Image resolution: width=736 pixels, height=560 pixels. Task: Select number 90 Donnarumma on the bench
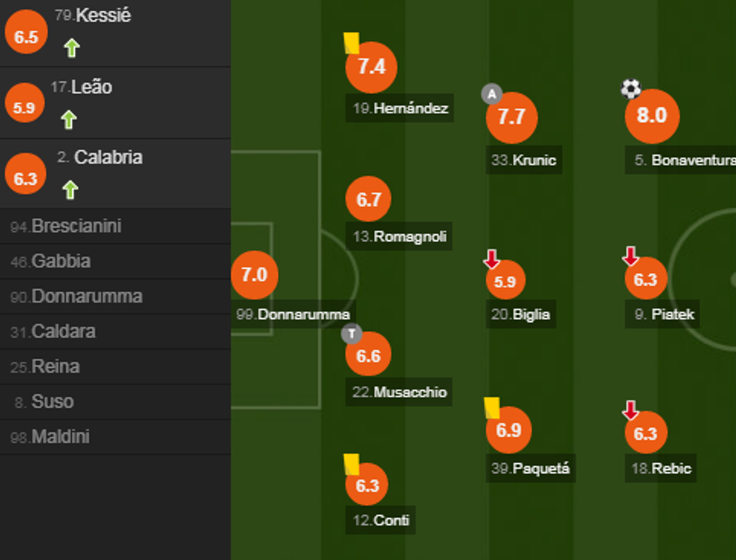[x=86, y=297]
